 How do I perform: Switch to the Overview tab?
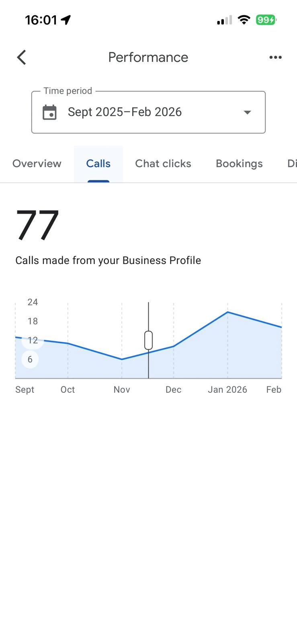click(x=37, y=164)
